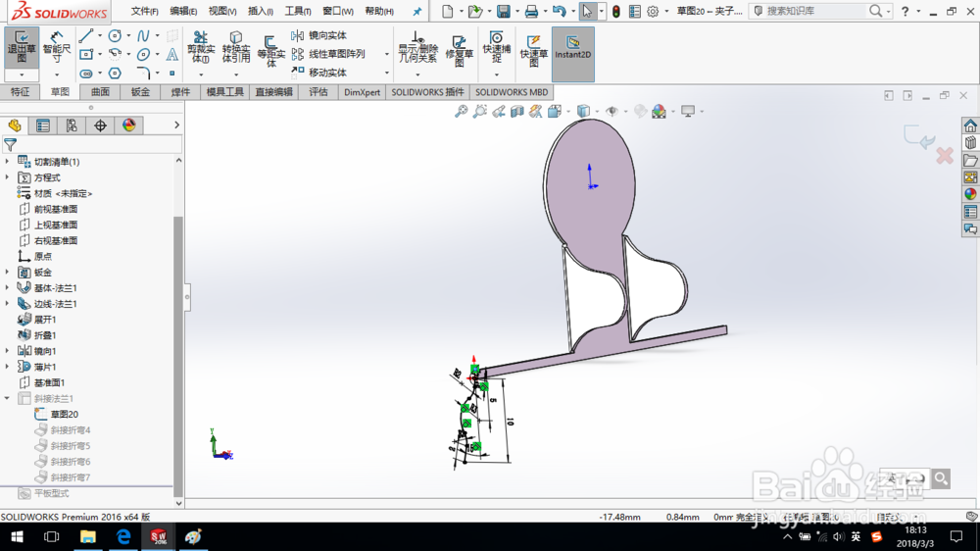Viewport: 980px width, 551px height.
Task: Select the sketch Text (A) tool
Action: (x=171, y=54)
